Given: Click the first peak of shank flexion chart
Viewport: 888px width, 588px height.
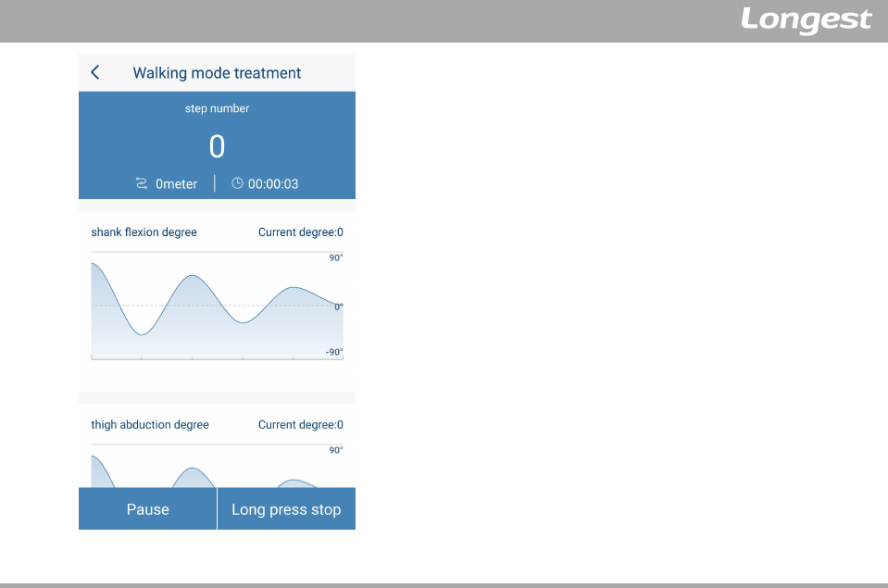Looking at the screenshot, I should tap(193, 276).
